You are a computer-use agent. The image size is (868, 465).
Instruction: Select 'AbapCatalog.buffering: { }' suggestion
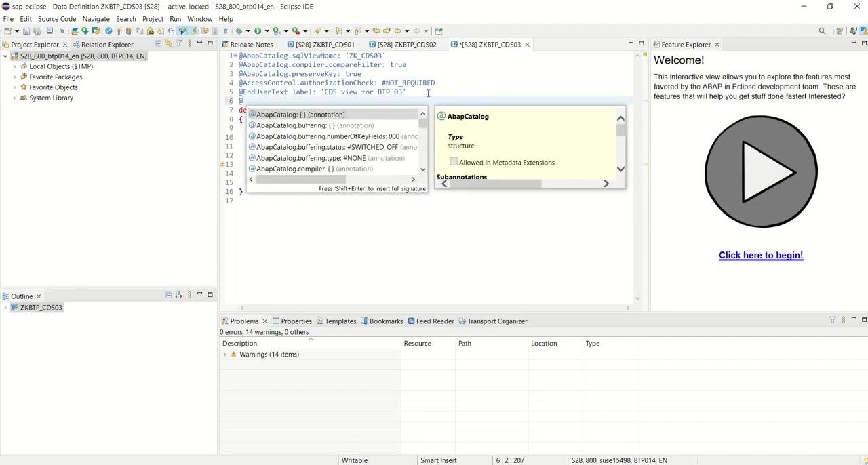pos(333,125)
